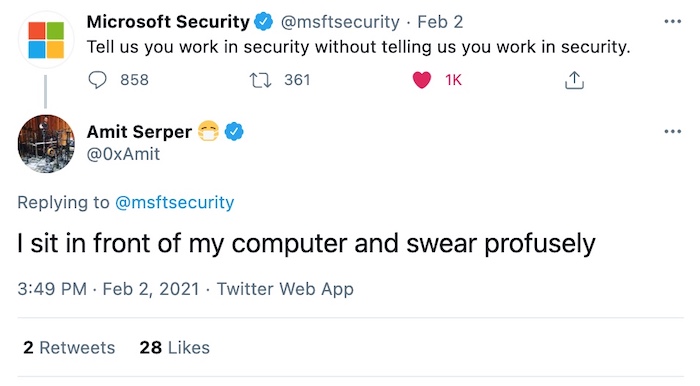Click the @msftsecurity handle in header
Image resolution: width=700 pixels, height=386 pixels.
click(x=340, y=22)
